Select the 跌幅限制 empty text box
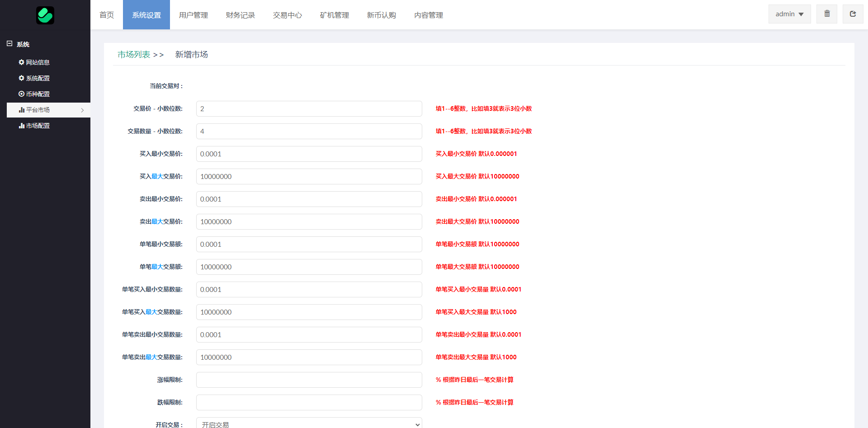This screenshot has height=428, width=868. 309,402
